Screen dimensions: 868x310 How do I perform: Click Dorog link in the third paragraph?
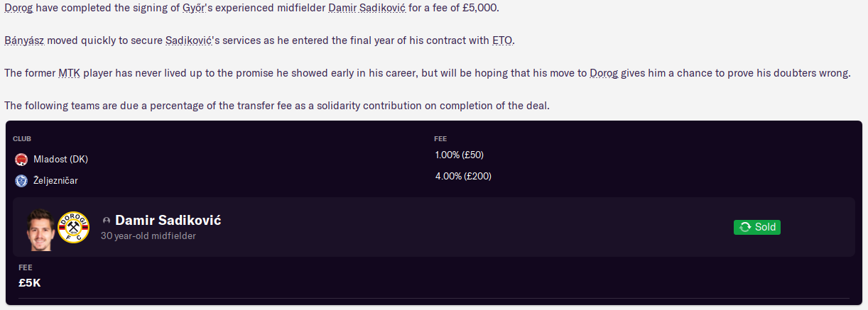click(x=603, y=73)
